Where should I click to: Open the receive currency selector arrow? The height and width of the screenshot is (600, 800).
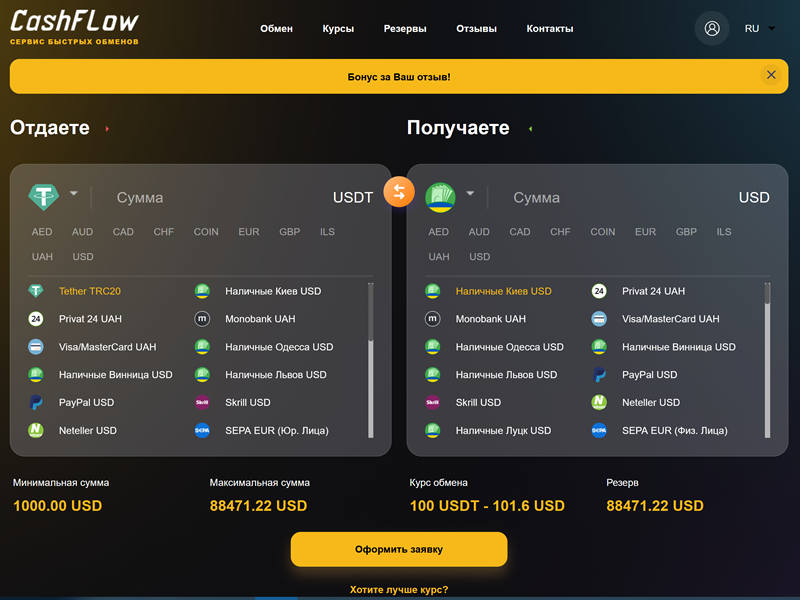(470, 193)
